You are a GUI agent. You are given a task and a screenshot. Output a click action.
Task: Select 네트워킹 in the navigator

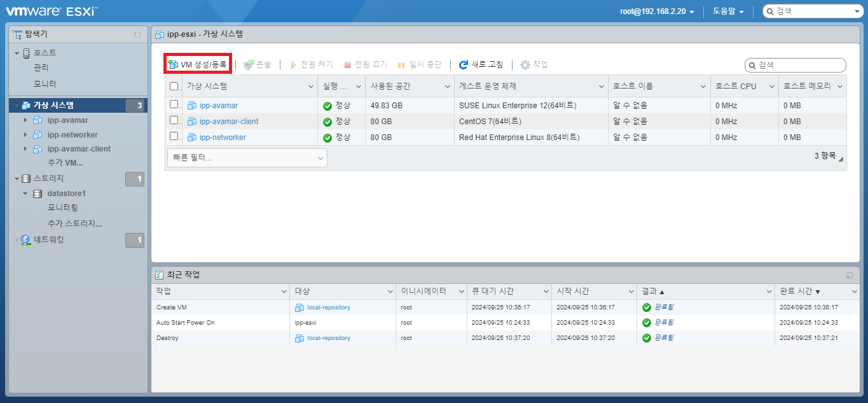pos(49,240)
